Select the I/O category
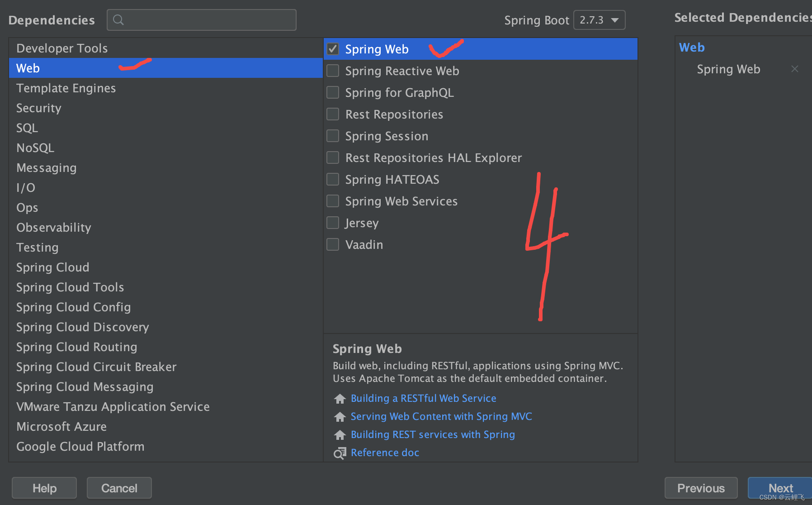812x505 pixels. [x=165, y=187]
